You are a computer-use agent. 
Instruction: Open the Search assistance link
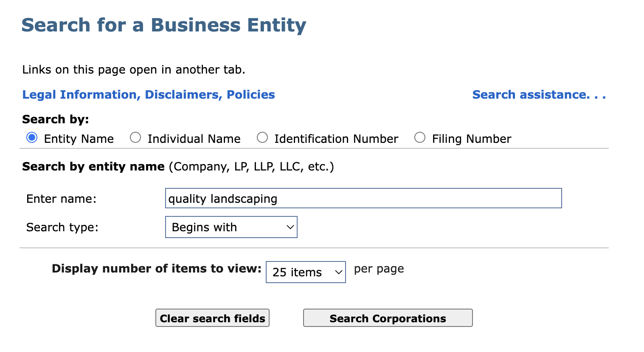(539, 94)
